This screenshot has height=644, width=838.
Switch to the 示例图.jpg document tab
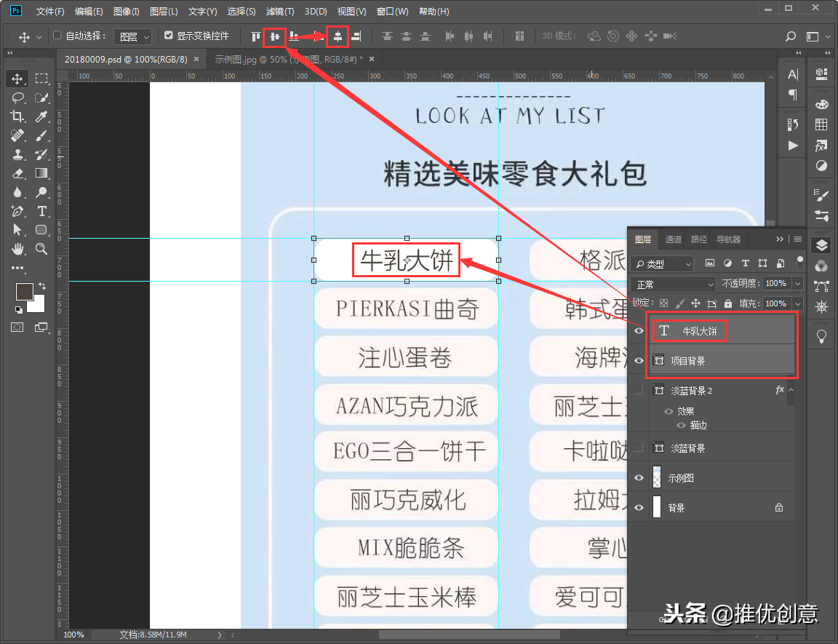(289, 60)
